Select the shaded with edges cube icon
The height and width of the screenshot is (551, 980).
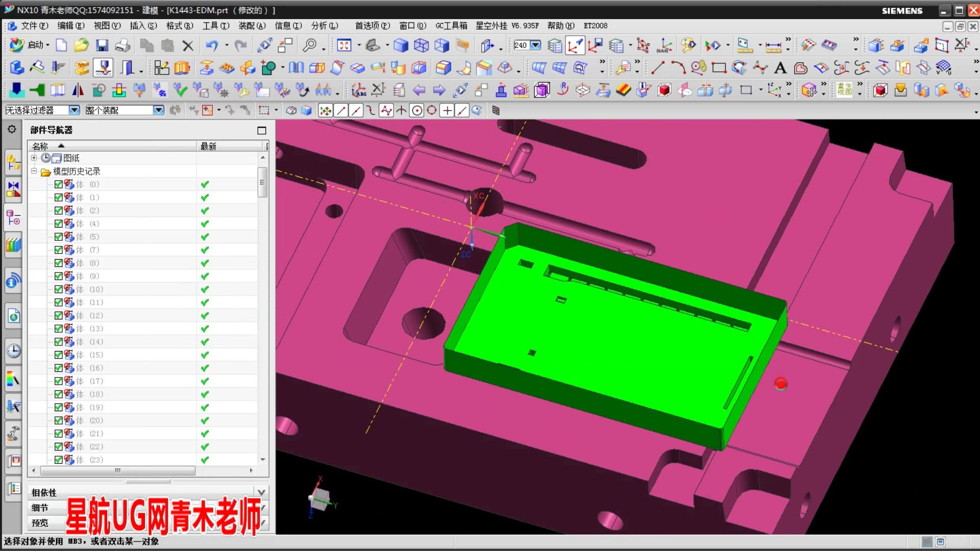click(x=401, y=45)
